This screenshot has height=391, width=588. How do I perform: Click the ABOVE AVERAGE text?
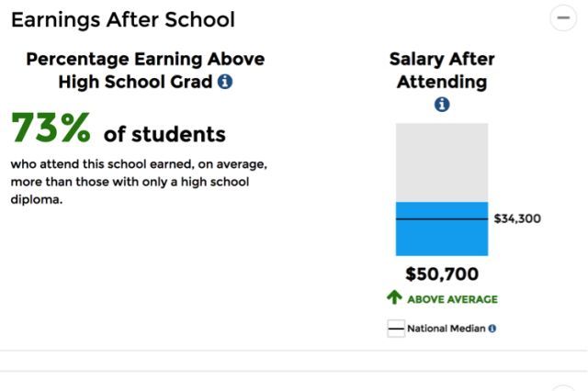(x=452, y=298)
